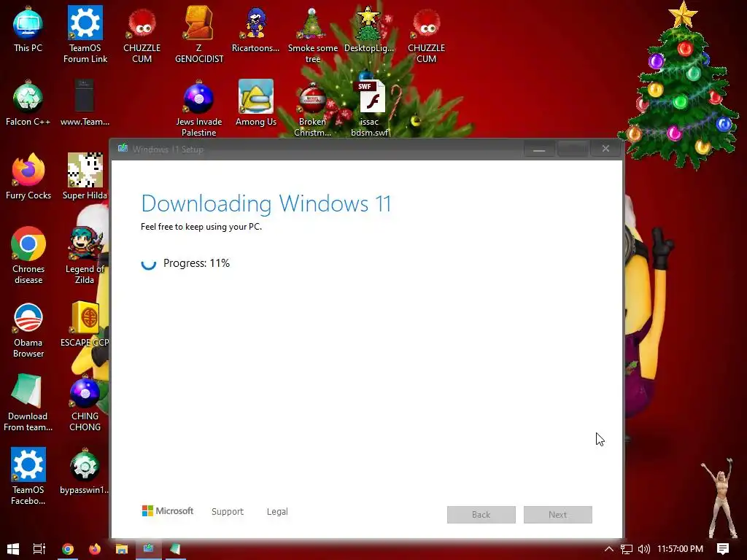This screenshot has height=560, width=747.
Task: Open the volume control tray icon
Action: 644,549
